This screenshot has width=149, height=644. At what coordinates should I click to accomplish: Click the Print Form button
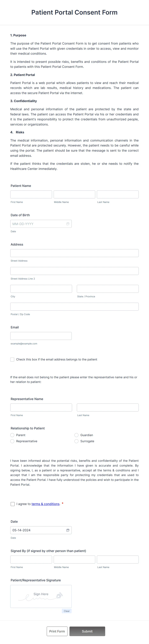[57, 631]
